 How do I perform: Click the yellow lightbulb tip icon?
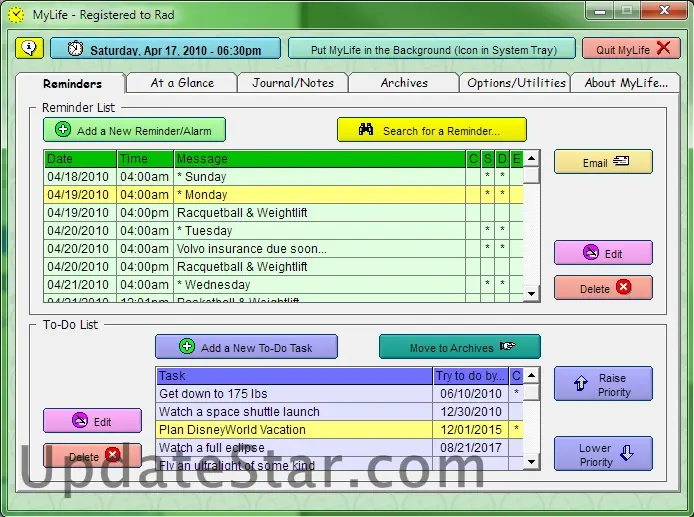click(29, 48)
